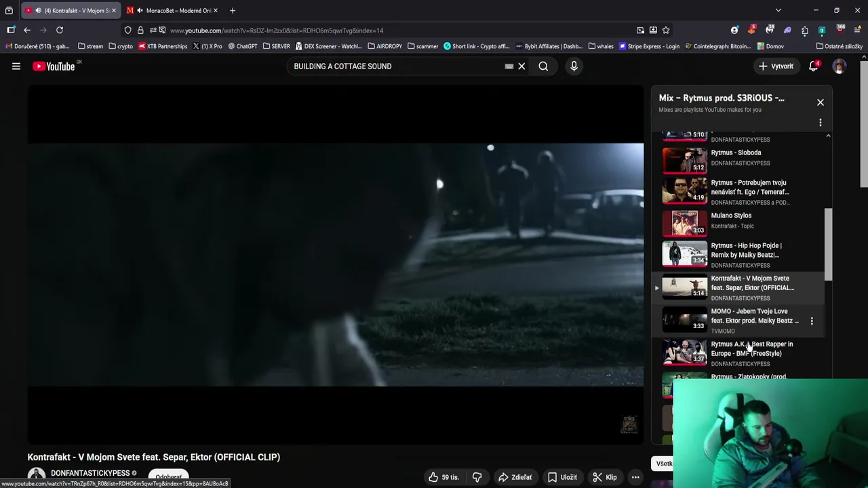
Task: Open DONFANTASTICKYPESS channel link
Action: click(x=90, y=473)
